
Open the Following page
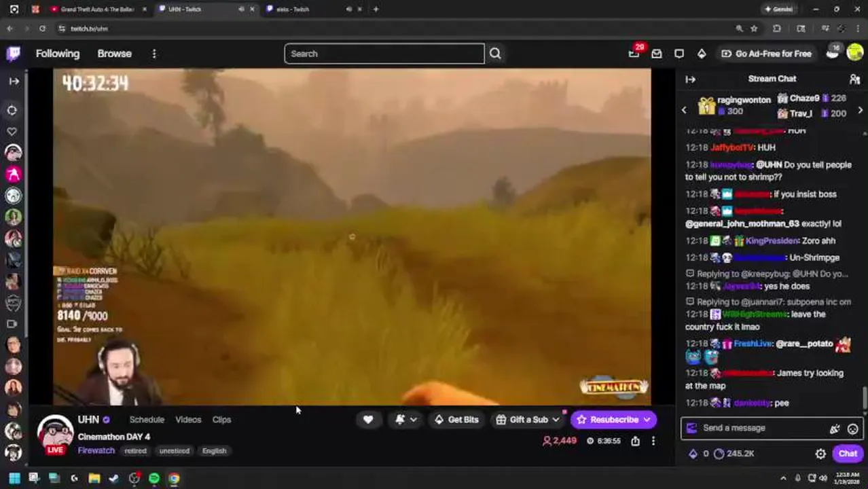(x=58, y=54)
